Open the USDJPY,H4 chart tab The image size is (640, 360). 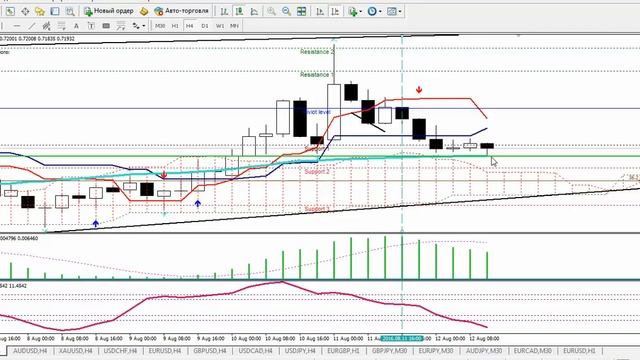(x=300, y=351)
